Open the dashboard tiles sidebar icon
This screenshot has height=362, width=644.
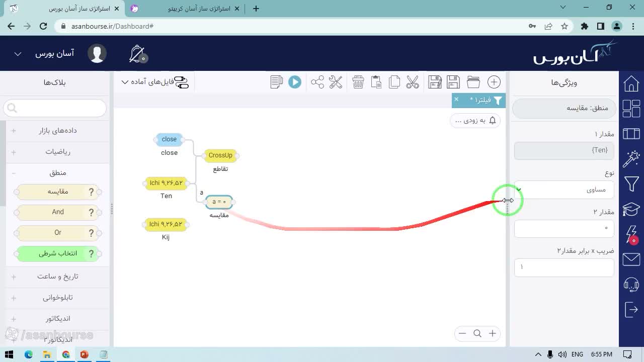point(631,109)
